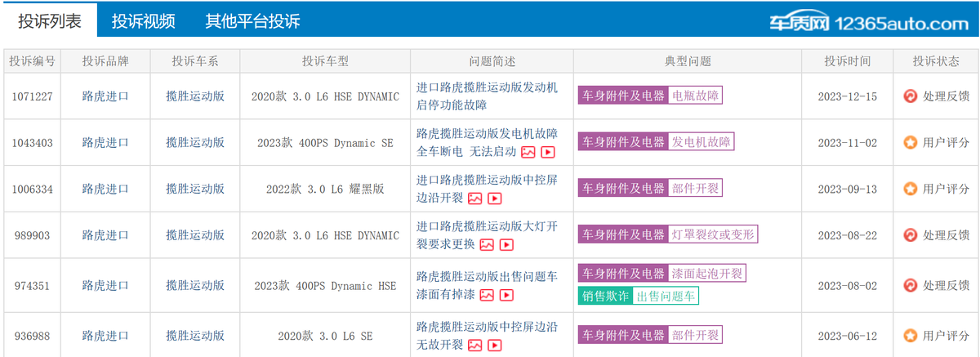Select 车身附件及电器 tag in row 1071227

point(623,96)
